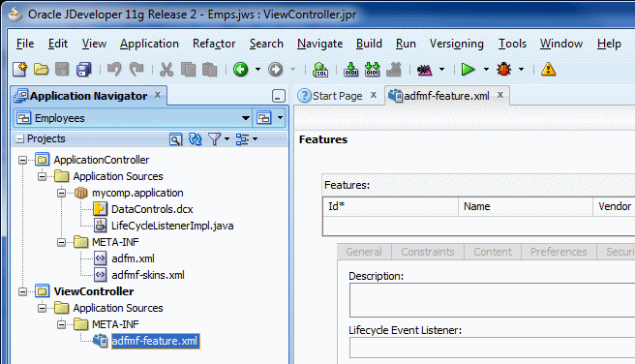Select the adfmf-feature.xml editor tab

tap(446, 96)
